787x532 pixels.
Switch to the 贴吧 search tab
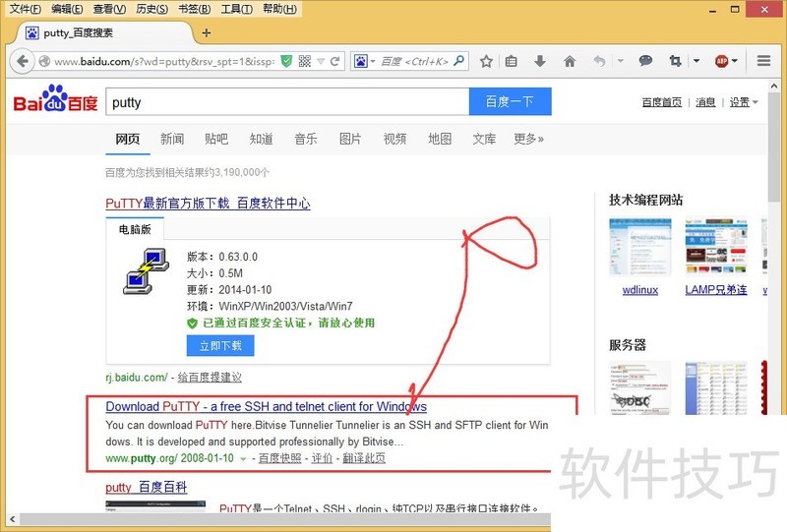[x=216, y=139]
